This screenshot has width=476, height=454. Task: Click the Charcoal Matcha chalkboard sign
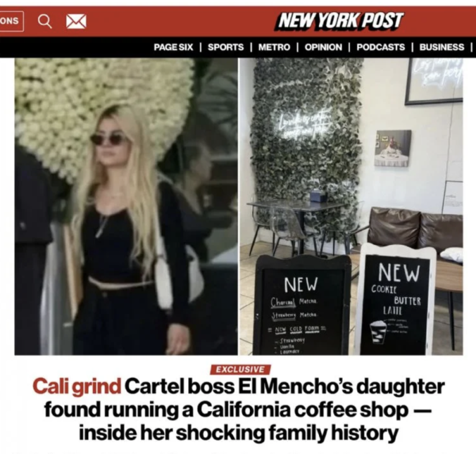coord(302,305)
